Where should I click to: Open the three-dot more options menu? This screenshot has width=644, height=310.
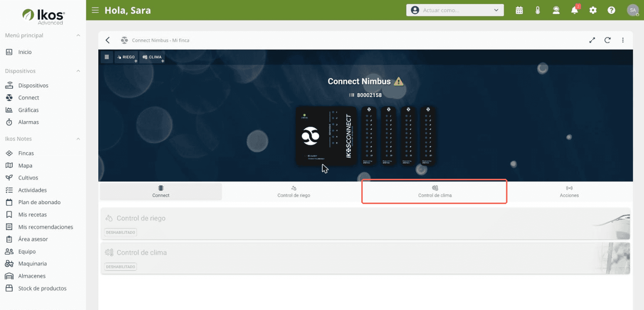click(x=623, y=40)
